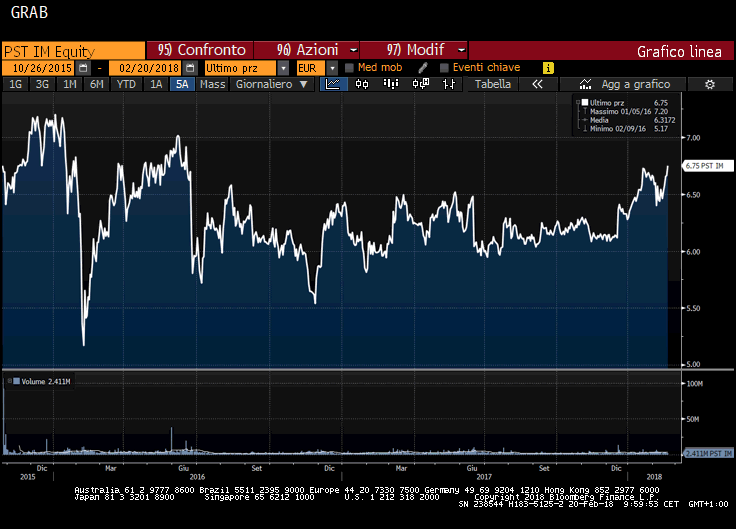
Task: Click the pencil edit icon beside Med mob
Action: coord(423,68)
